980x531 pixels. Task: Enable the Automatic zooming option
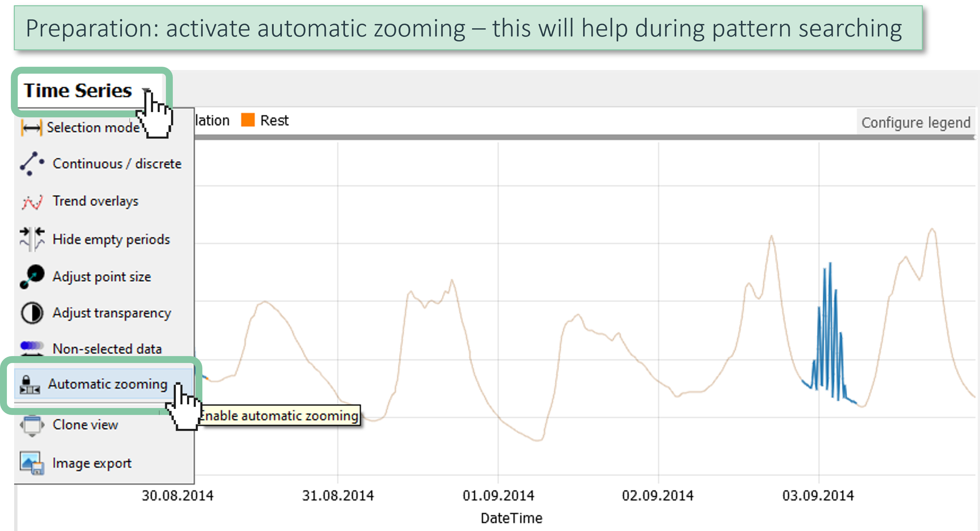(x=107, y=384)
